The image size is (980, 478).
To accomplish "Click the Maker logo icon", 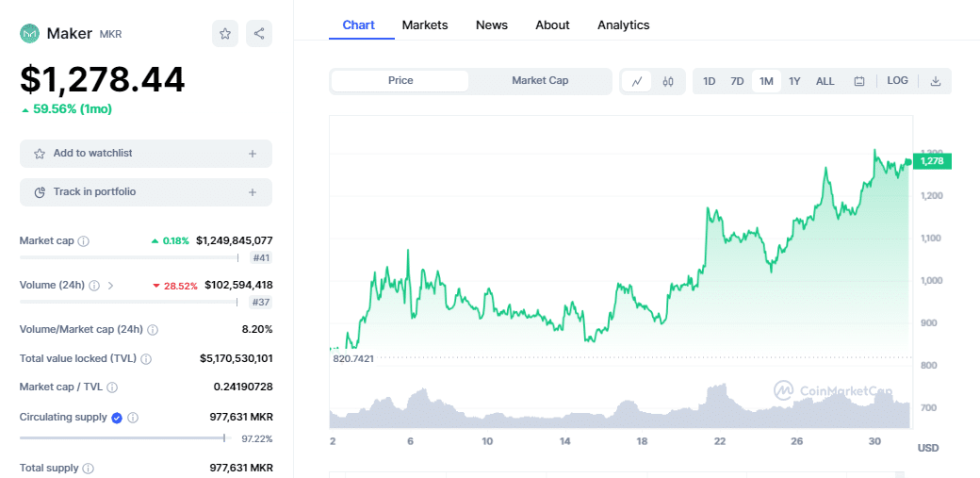I will point(29,33).
